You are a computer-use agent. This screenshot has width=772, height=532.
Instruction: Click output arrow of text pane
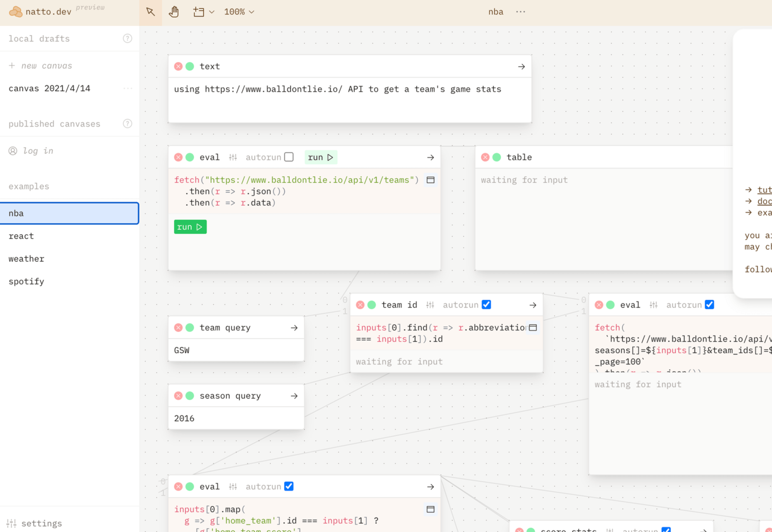(x=521, y=66)
